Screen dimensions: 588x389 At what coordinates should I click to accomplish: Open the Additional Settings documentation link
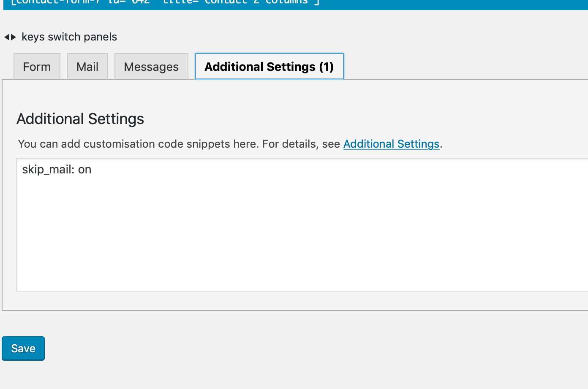tap(391, 144)
